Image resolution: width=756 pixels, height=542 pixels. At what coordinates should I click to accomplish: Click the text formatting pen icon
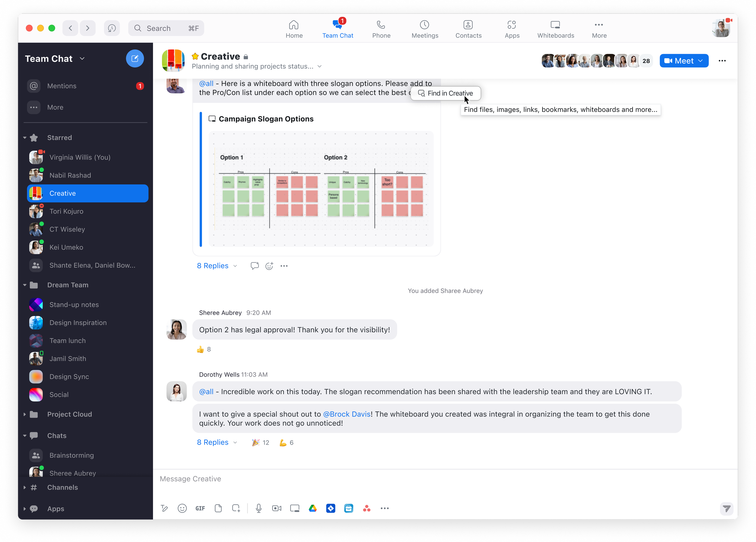pos(164,508)
